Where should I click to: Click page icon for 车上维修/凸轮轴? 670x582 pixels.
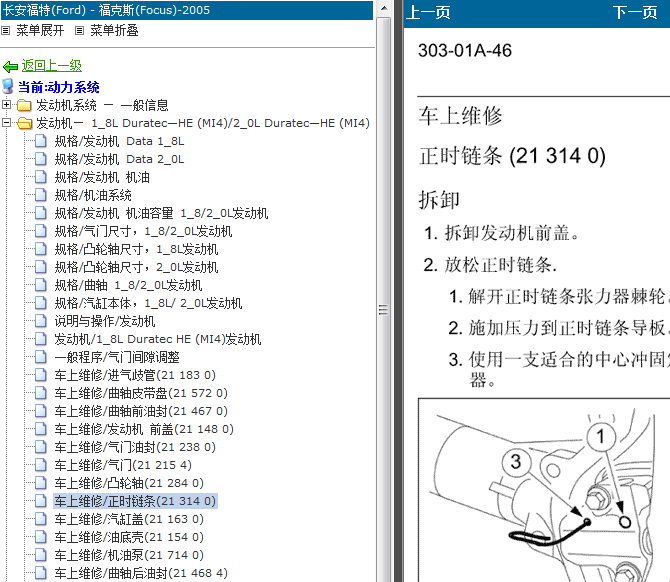(41, 483)
